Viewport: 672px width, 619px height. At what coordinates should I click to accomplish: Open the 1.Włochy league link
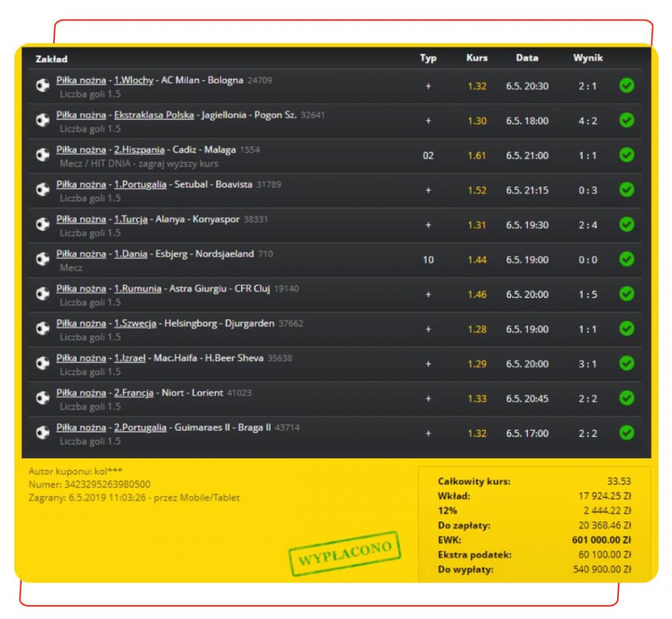(x=133, y=81)
